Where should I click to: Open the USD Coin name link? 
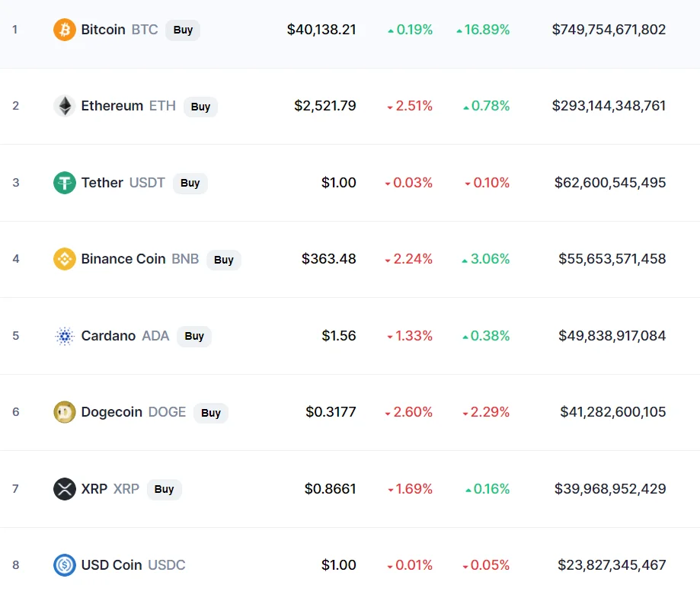(x=112, y=565)
